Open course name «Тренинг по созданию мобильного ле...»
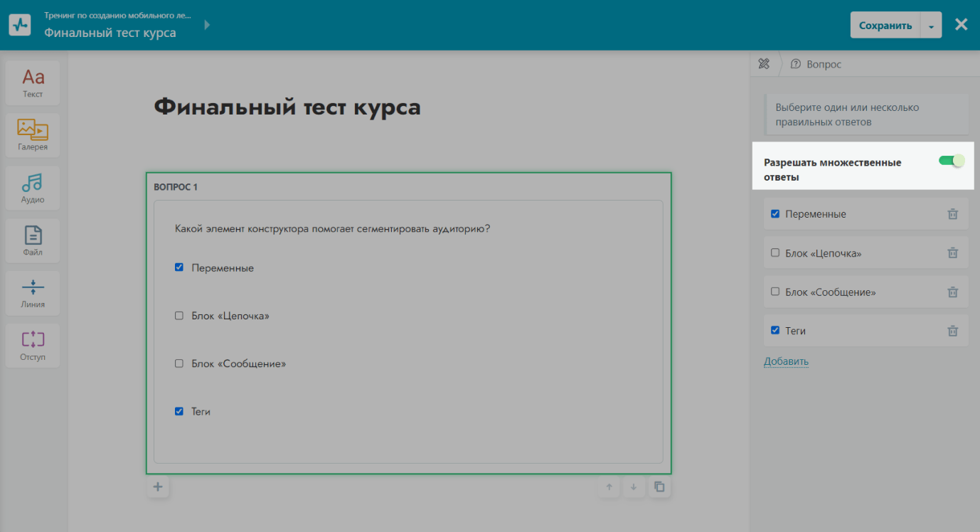 click(x=117, y=15)
